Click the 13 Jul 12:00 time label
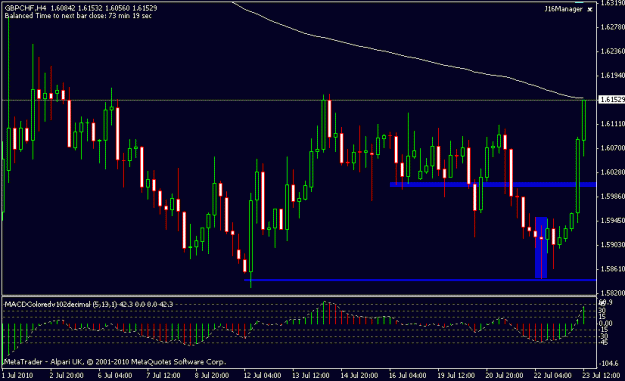 [x=311, y=375]
